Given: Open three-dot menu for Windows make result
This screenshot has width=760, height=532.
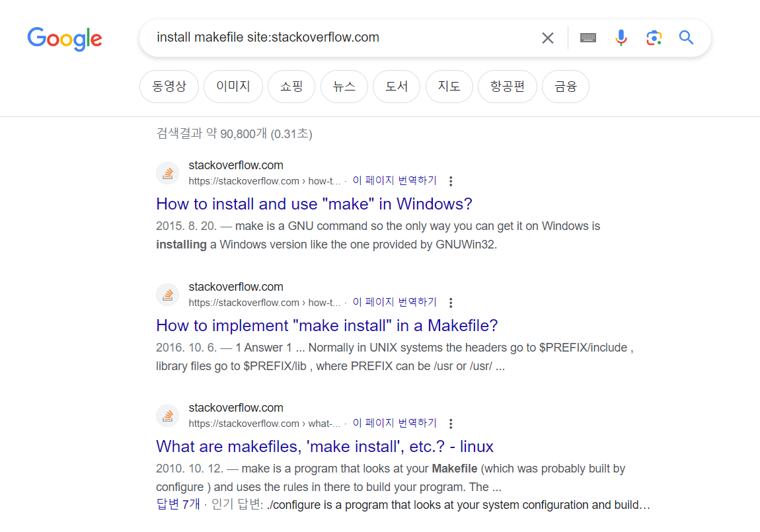Looking at the screenshot, I should coord(451,181).
